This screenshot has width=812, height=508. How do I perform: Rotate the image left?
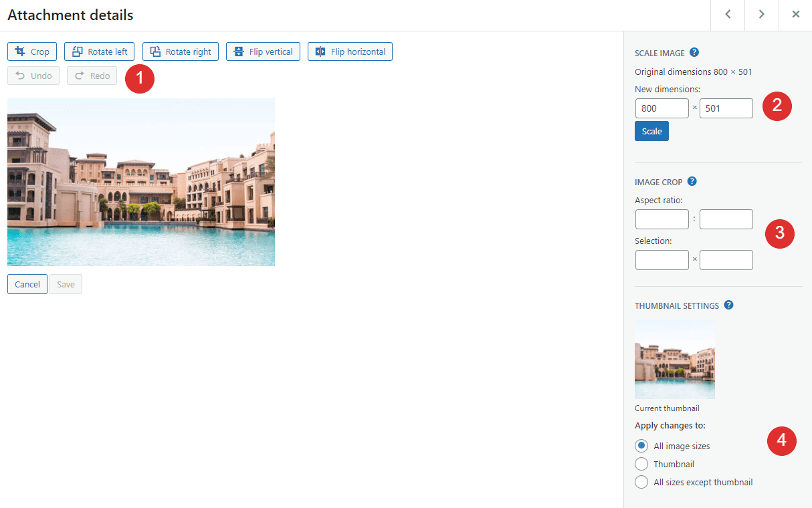[99, 51]
